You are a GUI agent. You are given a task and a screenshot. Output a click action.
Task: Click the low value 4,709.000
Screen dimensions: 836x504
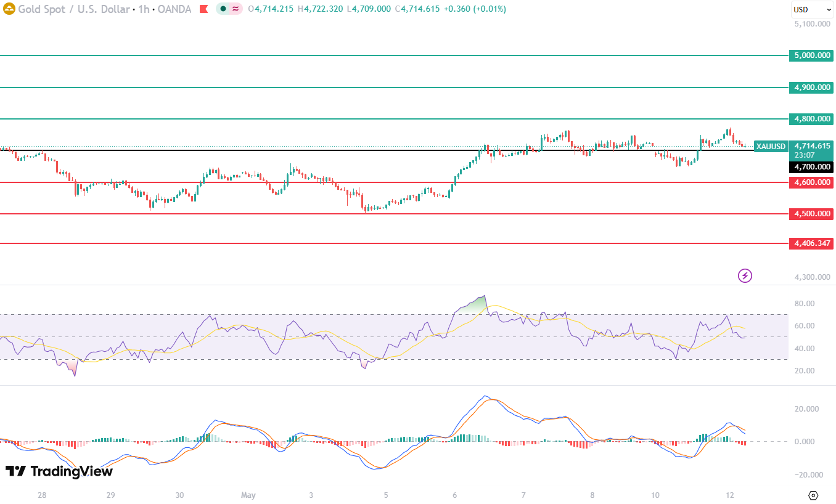372,9
